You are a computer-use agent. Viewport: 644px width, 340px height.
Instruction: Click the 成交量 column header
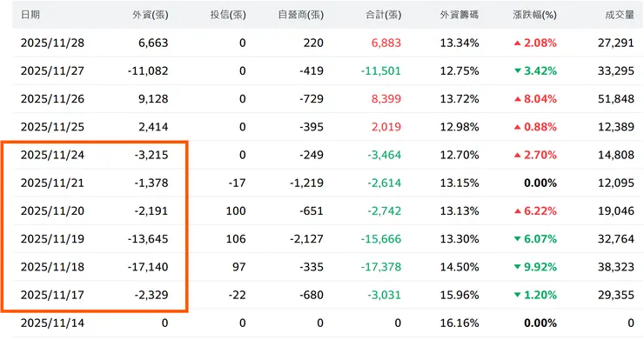[620, 15]
